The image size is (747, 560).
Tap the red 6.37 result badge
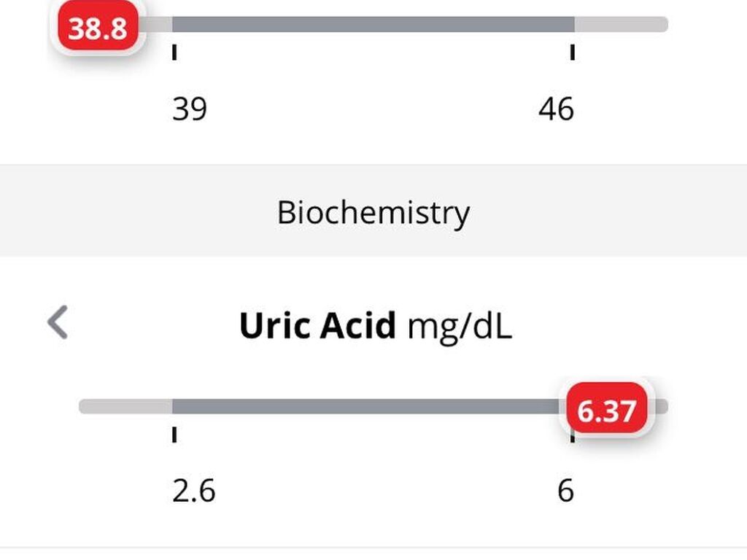tap(606, 408)
